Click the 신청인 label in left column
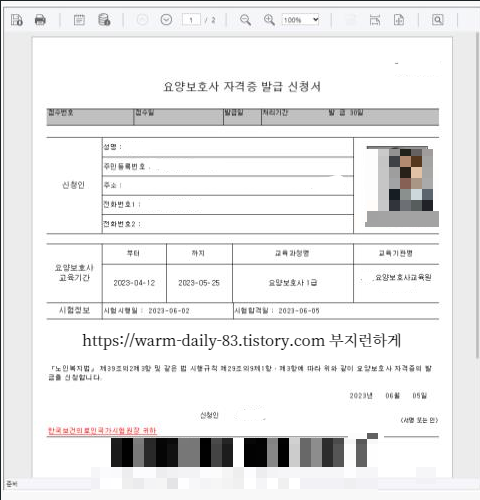The image size is (480, 500). [x=74, y=185]
